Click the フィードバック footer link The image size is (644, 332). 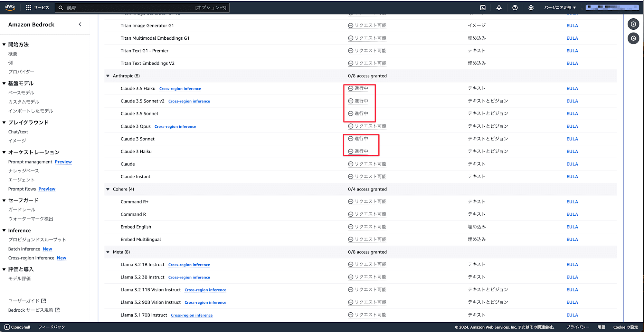click(52, 327)
